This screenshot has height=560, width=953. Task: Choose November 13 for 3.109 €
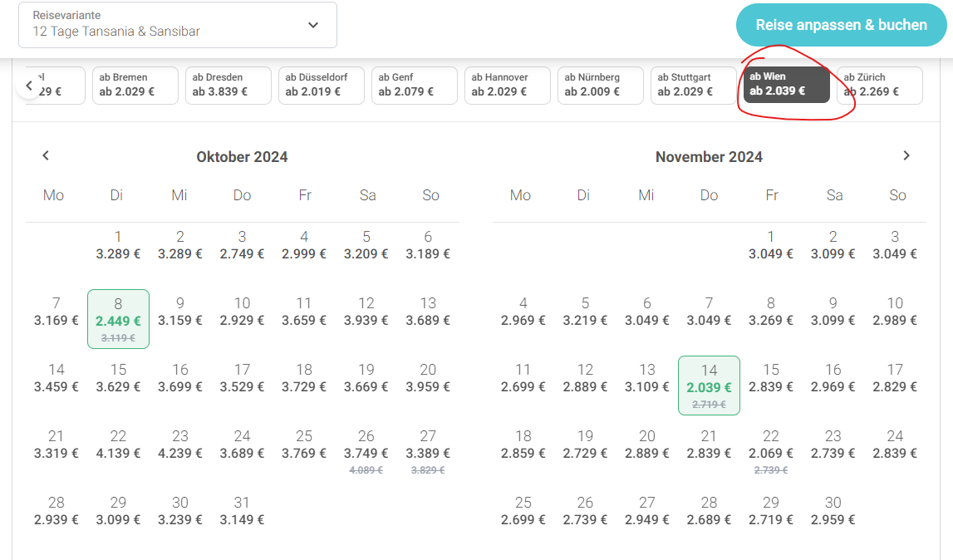pyautogui.click(x=647, y=378)
